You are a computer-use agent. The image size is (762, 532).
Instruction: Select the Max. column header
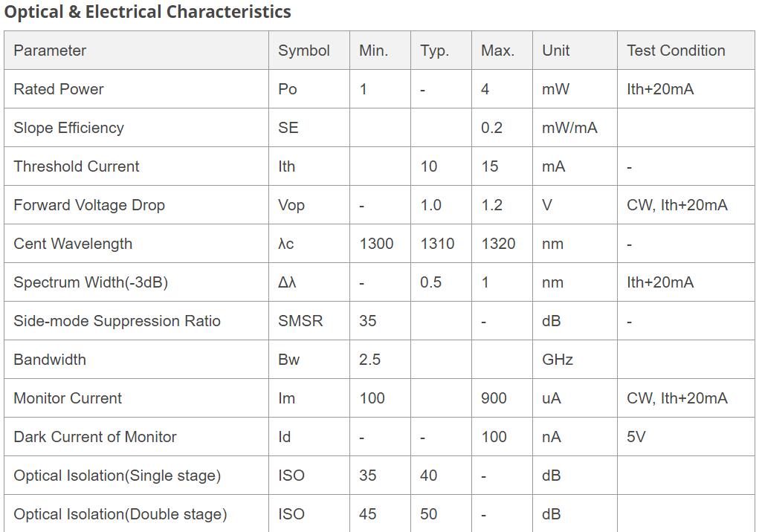tap(497, 51)
